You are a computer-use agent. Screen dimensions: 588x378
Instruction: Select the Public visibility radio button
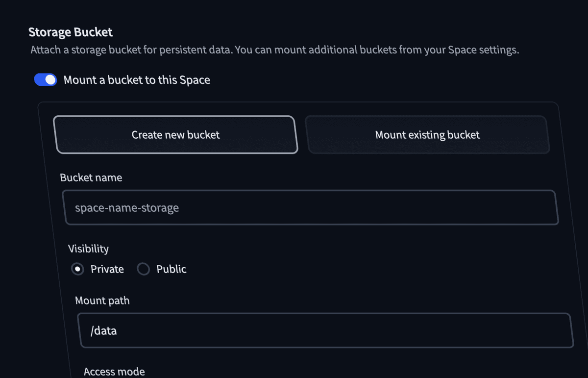tap(143, 269)
